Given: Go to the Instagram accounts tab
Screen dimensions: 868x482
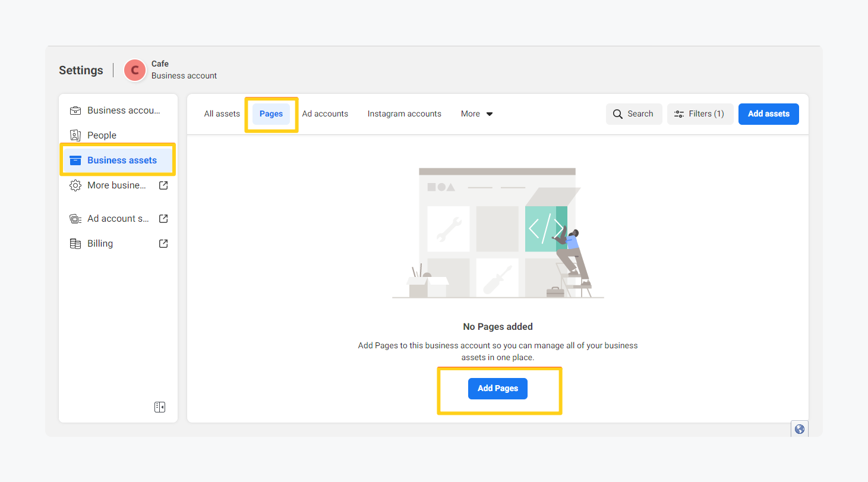Looking at the screenshot, I should pos(404,114).
